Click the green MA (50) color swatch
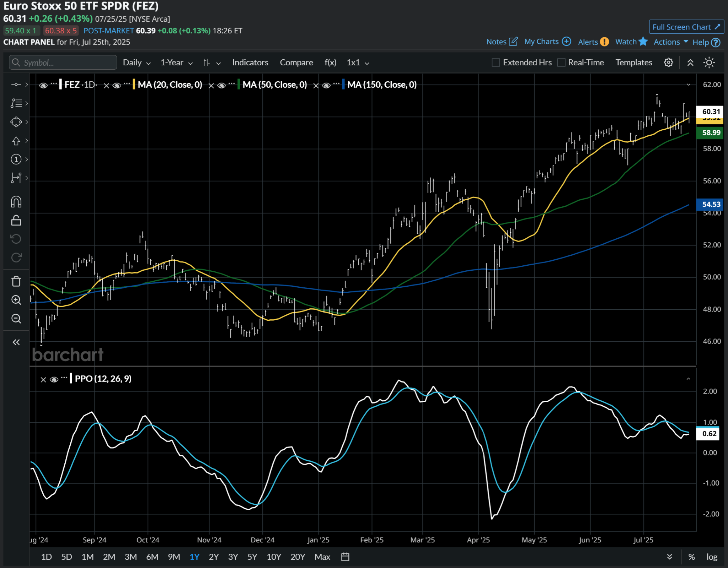 tap(239, 85)
